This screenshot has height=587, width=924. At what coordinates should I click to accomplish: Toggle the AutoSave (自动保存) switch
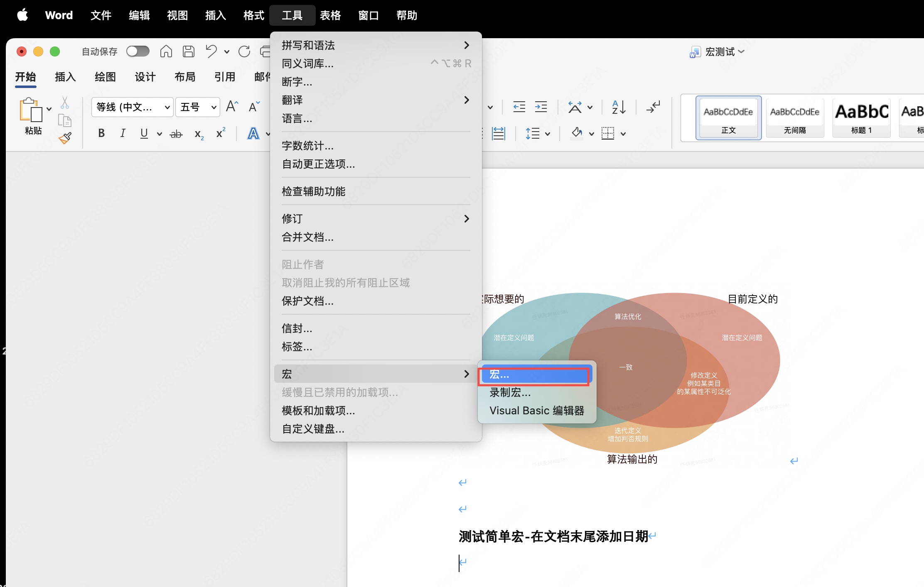pos(138,51)
